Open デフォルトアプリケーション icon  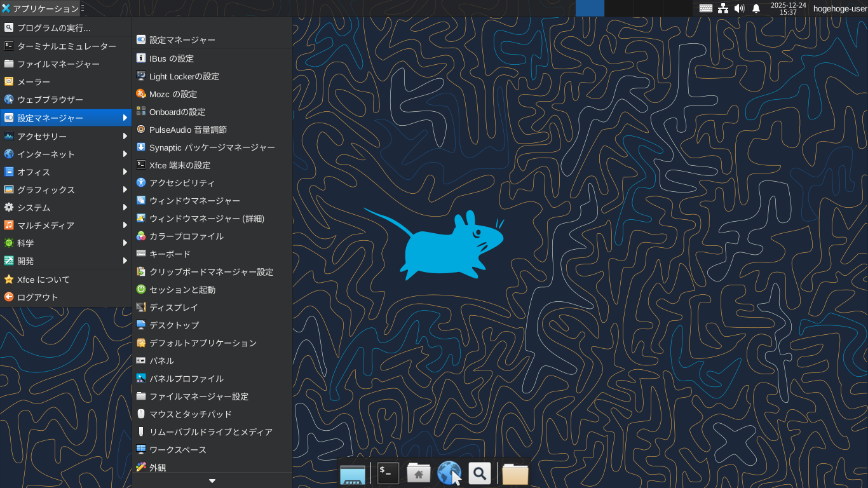(141, 343)
